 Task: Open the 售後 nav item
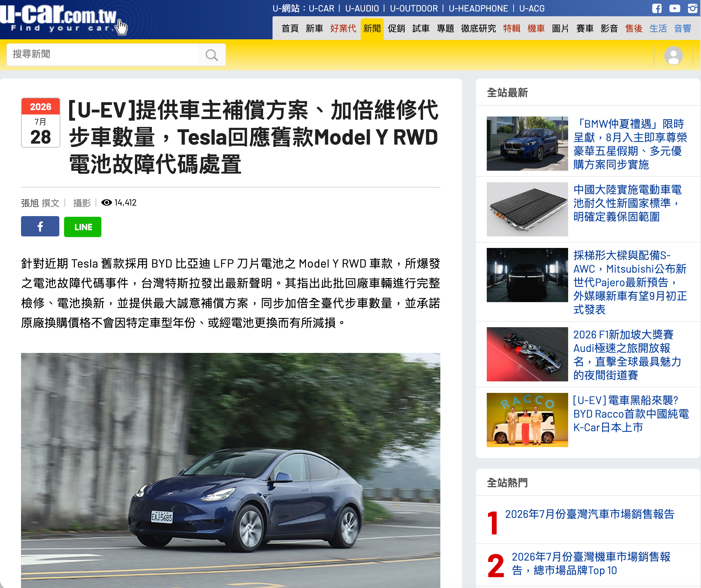634,28
